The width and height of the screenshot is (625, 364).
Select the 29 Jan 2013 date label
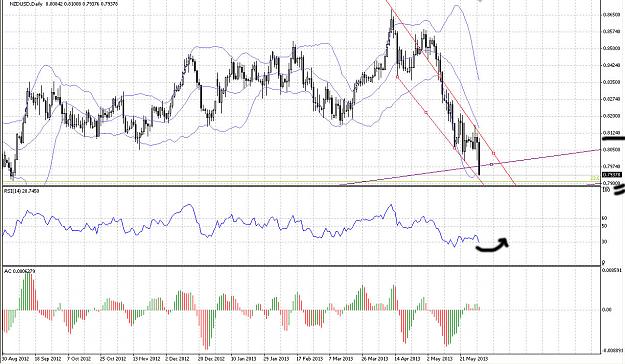coord(277,359)
